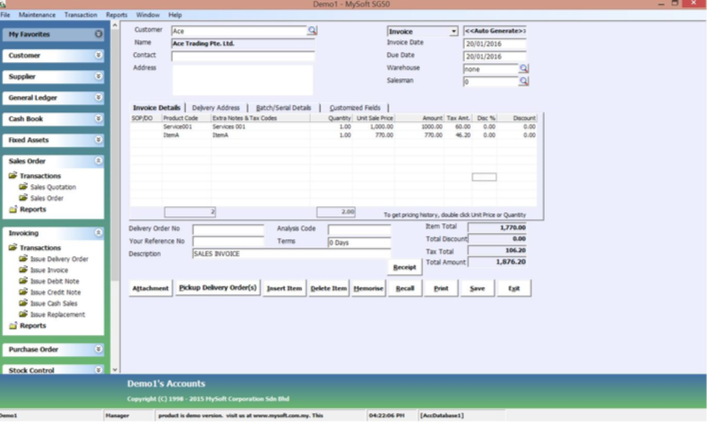The width and height of the screenshot is (710, 425).
Task: Open the Invoice type dropdown
Action: click(453, 31)
